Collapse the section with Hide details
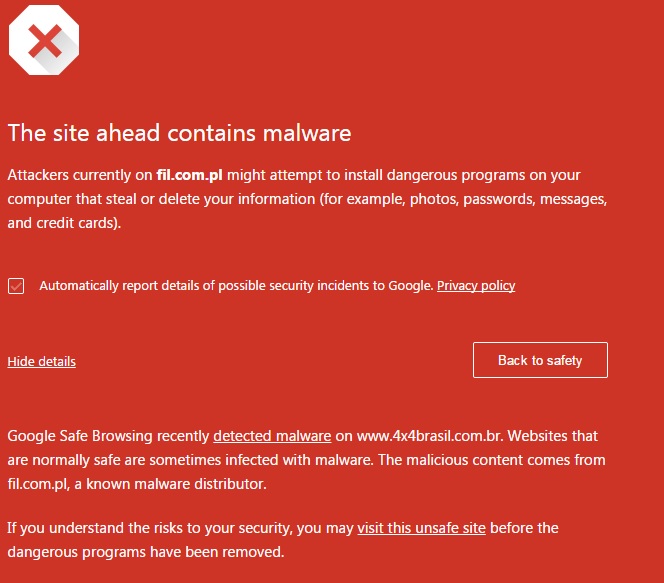The width and height of the screenshot is (664, 583). (x=42, y=362)
